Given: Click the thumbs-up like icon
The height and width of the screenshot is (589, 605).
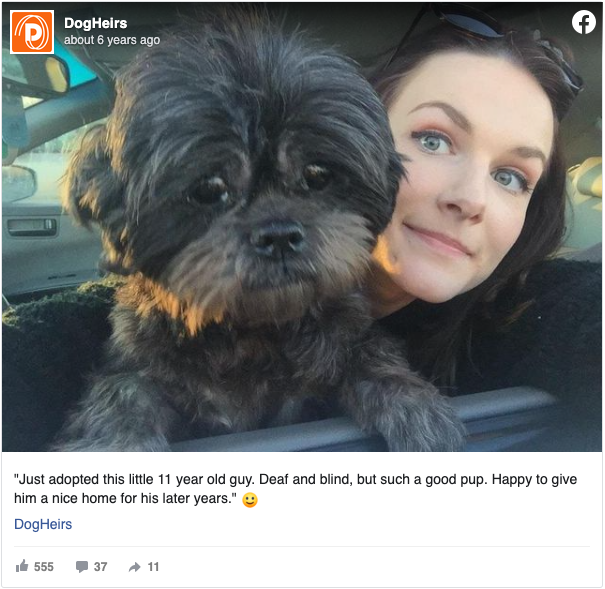Looking at the screenshot, I should pos(22,566).
